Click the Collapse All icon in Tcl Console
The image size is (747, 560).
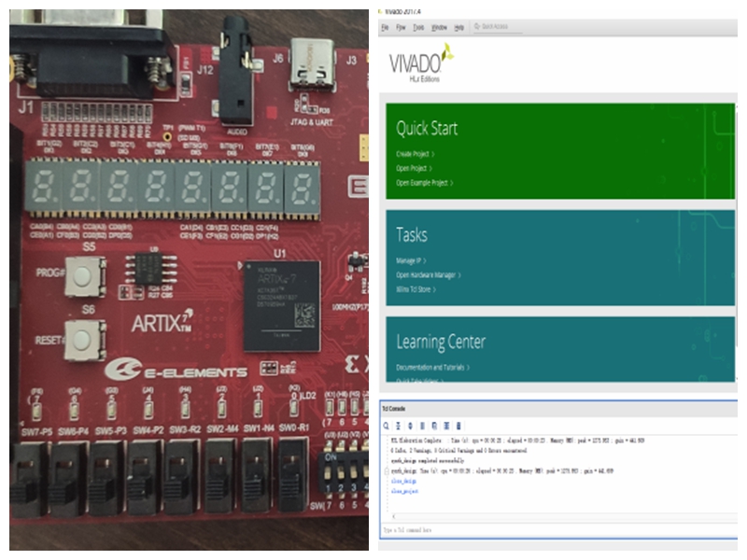tap(400, 426)
